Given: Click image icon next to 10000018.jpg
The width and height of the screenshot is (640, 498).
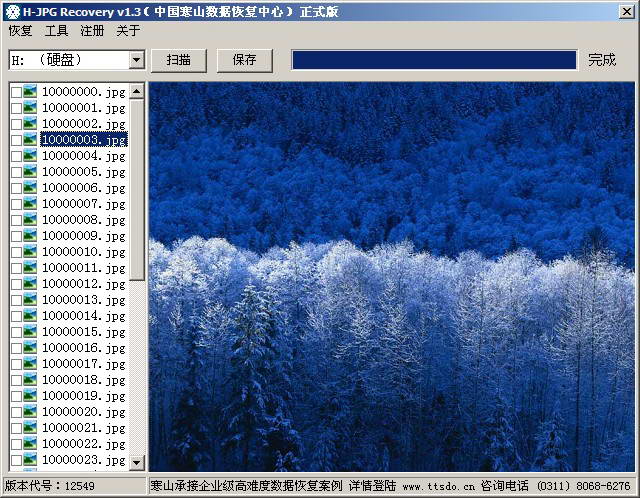Looking at the screenshot, I should (x=30, y=380).
